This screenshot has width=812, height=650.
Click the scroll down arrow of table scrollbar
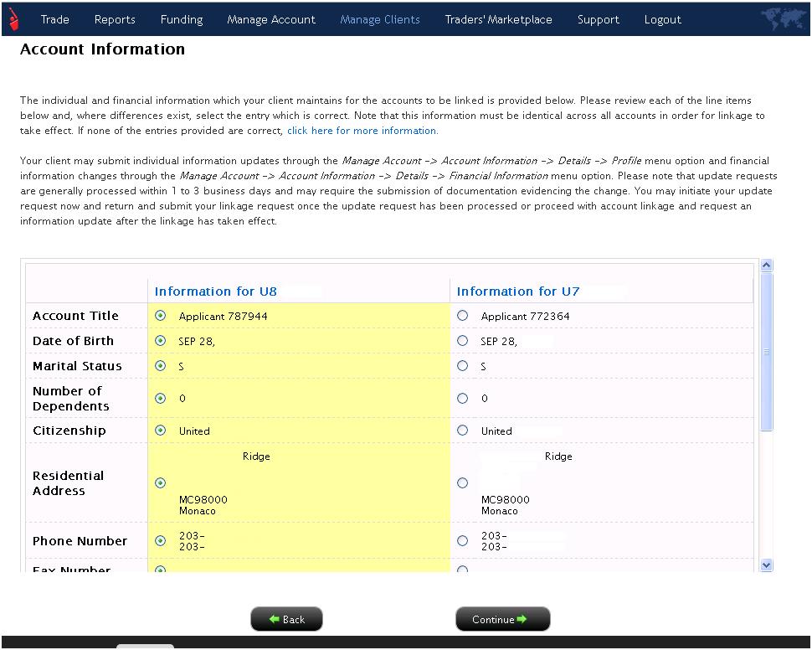pos(767,565)
